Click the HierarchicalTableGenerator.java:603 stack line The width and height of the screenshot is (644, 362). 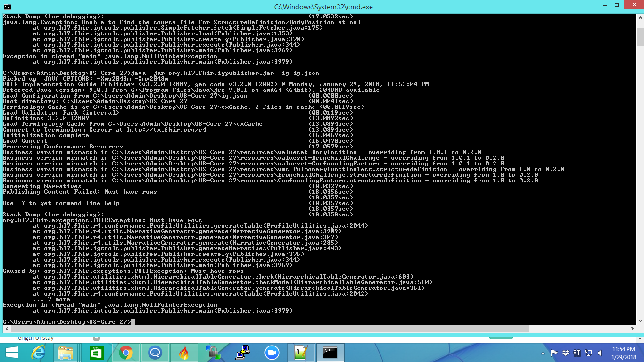point(223,277)
